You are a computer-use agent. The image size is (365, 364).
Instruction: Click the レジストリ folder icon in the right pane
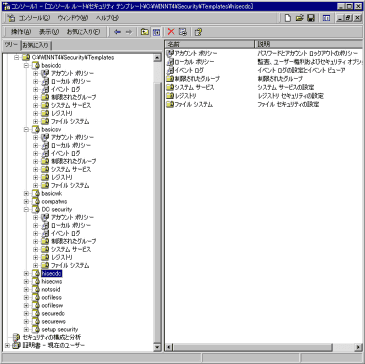[170, 96]
